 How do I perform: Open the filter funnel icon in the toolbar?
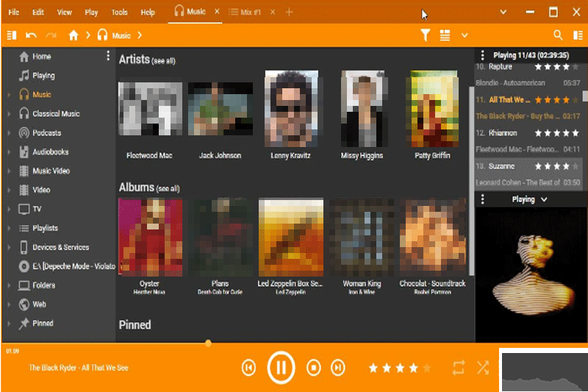tap(426, 35)
